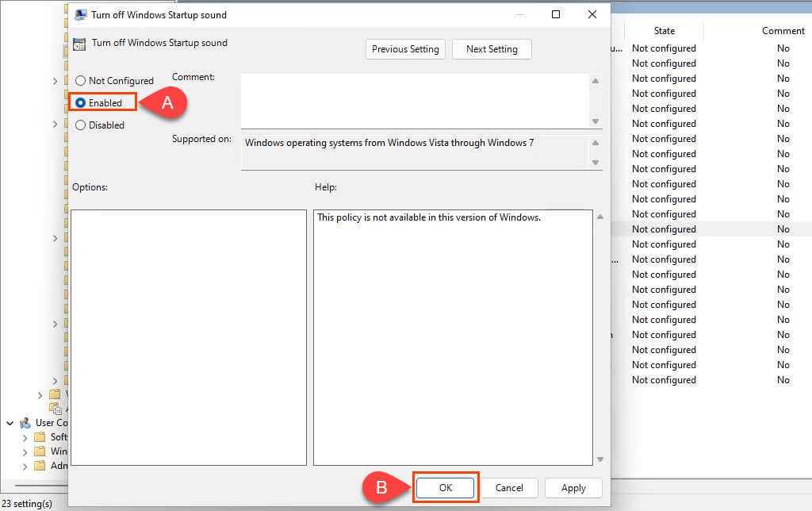Expand the Software Settings node under User Configuration

pyautogui.click(x=24, y=437)
